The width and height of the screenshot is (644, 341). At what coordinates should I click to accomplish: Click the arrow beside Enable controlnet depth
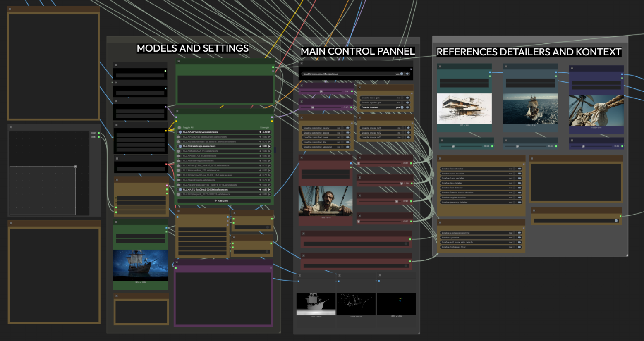pos(348,133)
